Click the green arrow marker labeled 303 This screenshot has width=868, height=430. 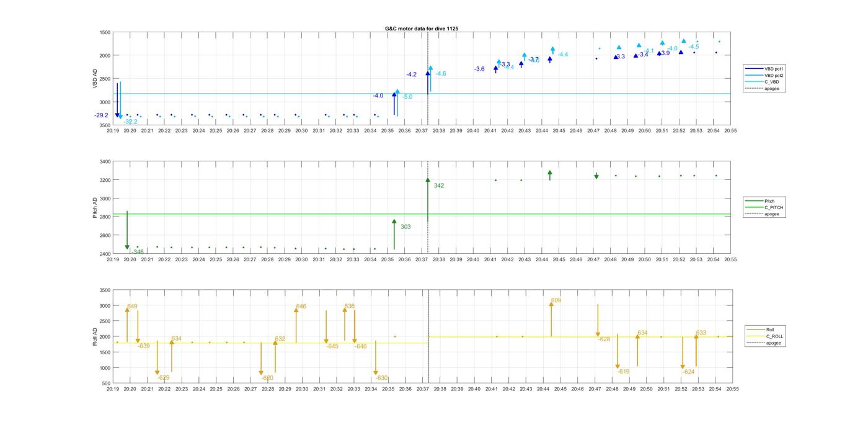click(x=394, y=235)
